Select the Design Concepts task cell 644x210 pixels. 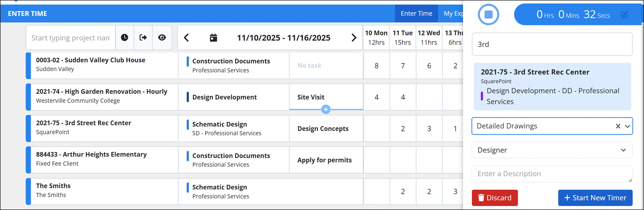tap(326, 128)
